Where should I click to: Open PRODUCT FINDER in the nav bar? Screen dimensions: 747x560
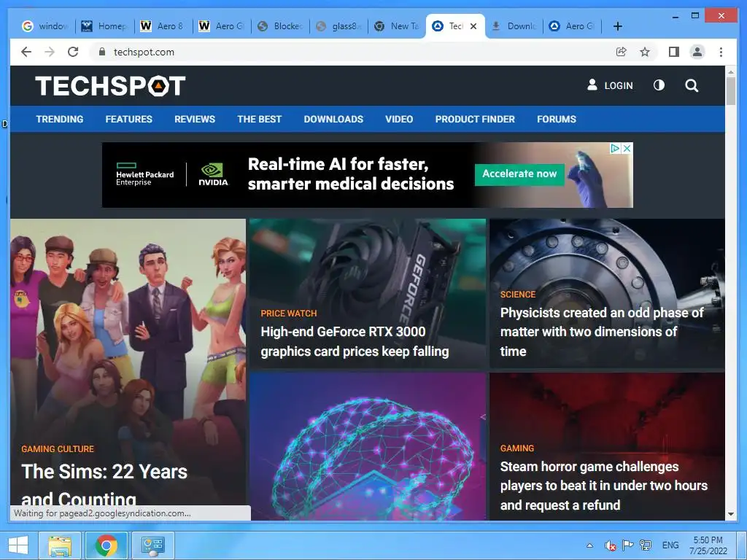pyautogui.click(x=475, y=119)
